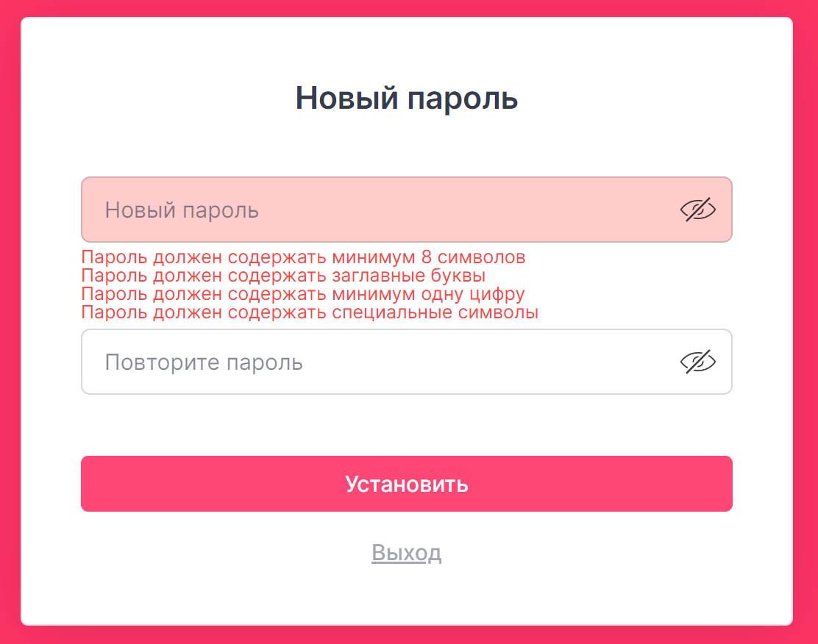
Task: Click the Повторите пароль placeholder text
Action: (204, 362)
